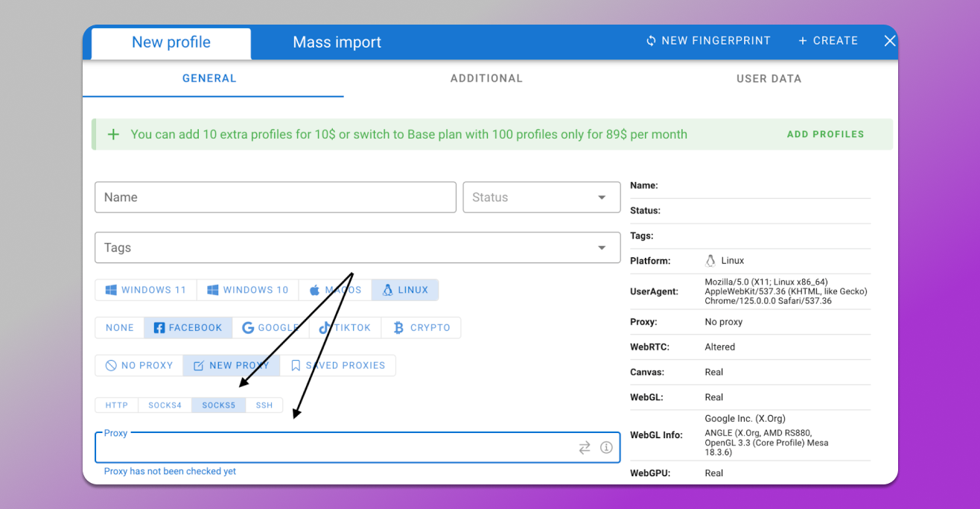980x509 pixels.
Task: Click the Bitcoin icon on CRYPTO
Action: coord(398,328)
